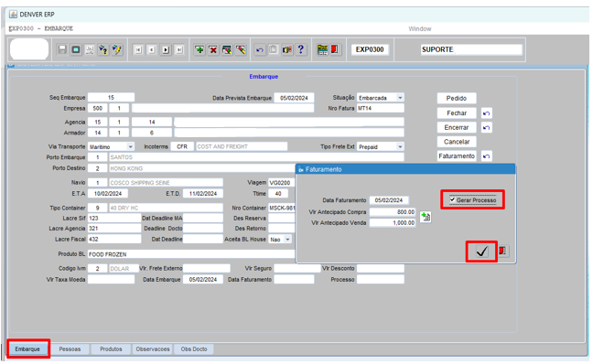Viewport: 593px width, 364px height.
Task: Click the Encerrar button
Action: click(457, 127)
